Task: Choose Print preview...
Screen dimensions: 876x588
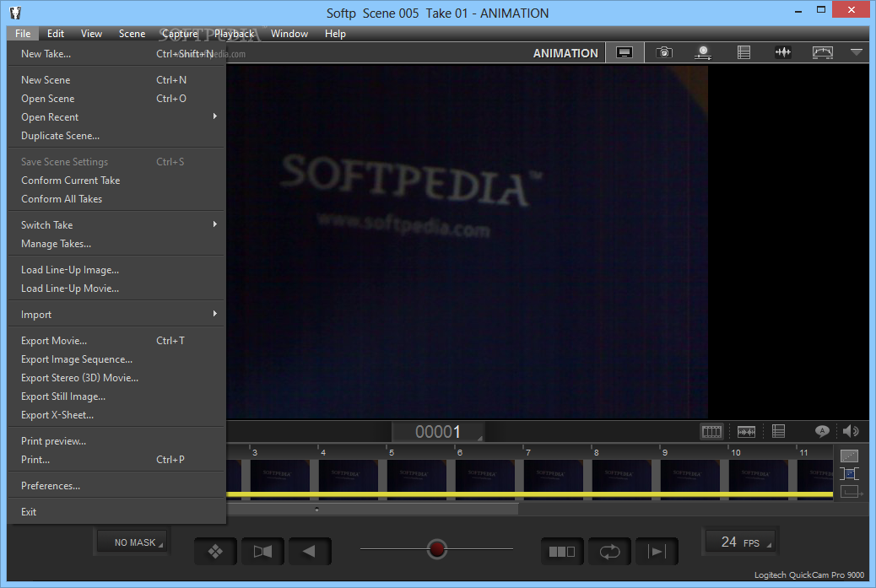Action: coord(116,441)
